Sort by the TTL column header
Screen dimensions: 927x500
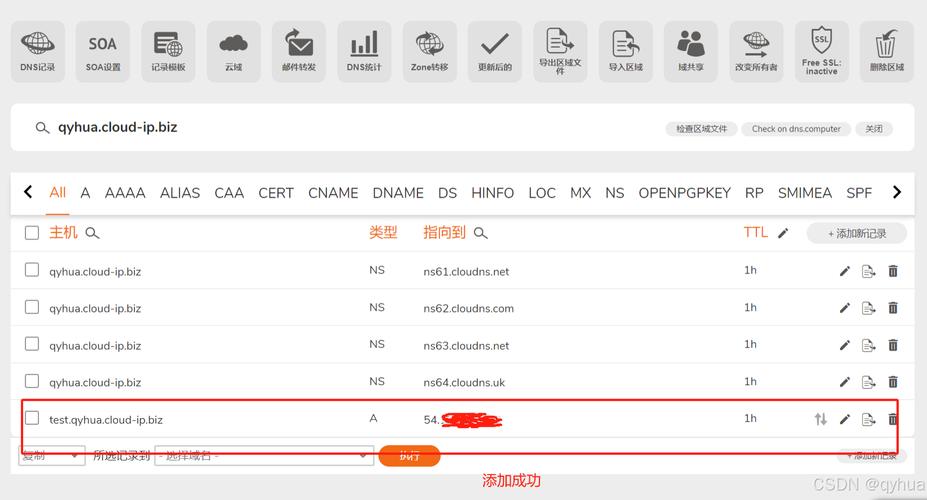pos(756,232)
